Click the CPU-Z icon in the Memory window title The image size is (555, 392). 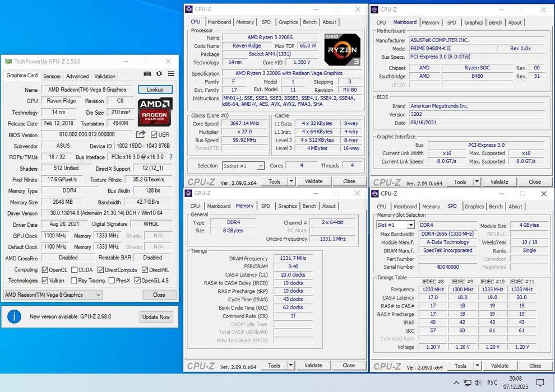click(188, 193)
